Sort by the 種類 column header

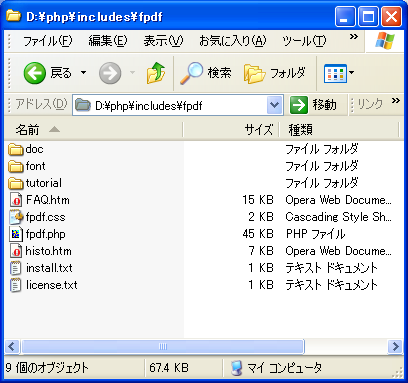pos(338,130)
